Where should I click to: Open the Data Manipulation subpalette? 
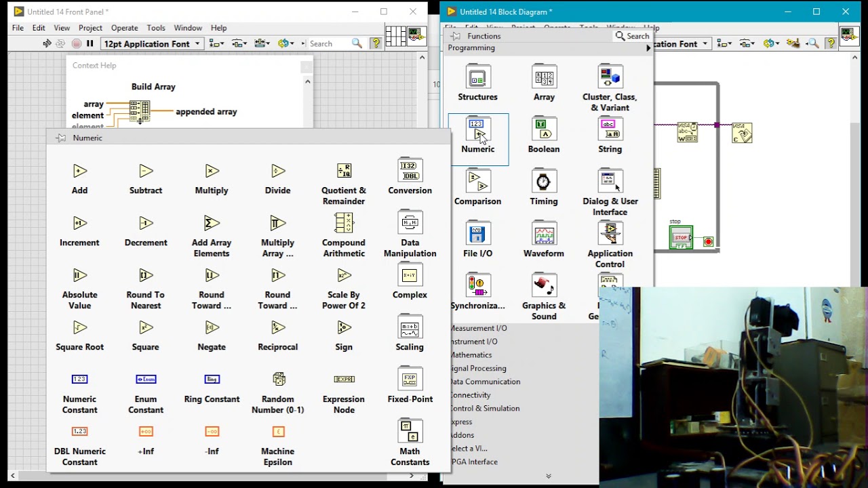pos(410,222)
